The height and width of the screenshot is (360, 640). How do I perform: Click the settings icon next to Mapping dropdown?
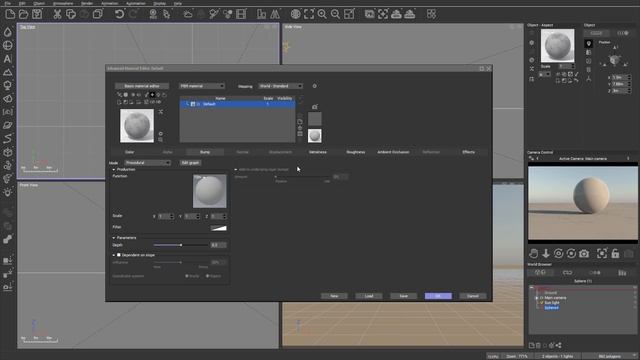314,86
